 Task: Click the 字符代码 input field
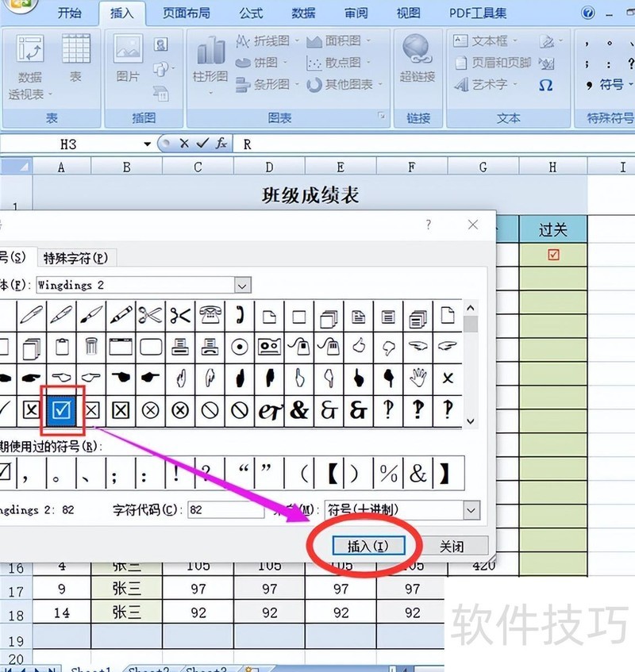(x=225, y=510)
